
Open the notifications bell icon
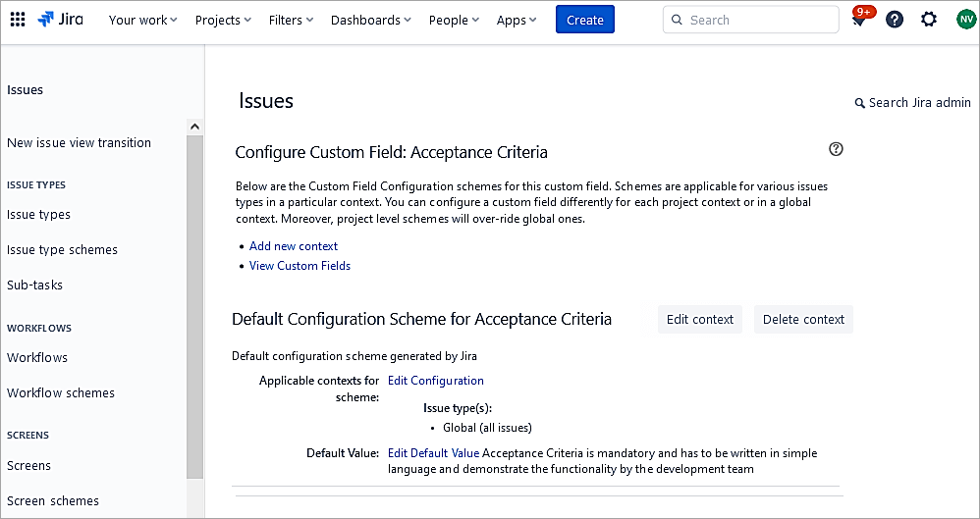(858, 21)
